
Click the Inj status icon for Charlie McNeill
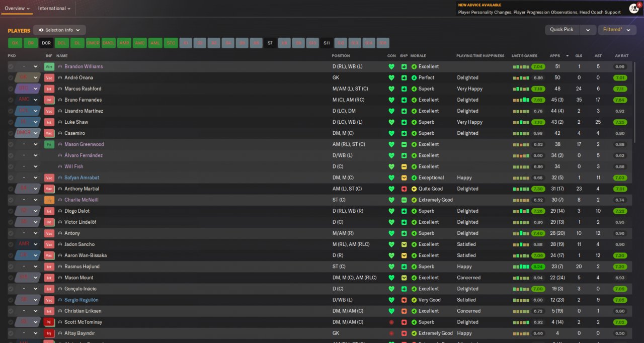click(x=49, y=200)
